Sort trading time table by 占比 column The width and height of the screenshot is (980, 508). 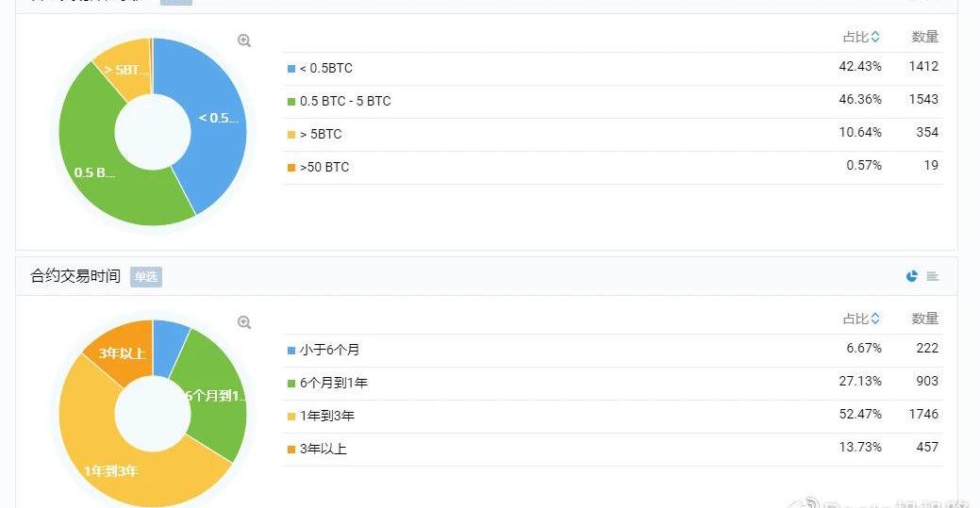tap(861, 319)
